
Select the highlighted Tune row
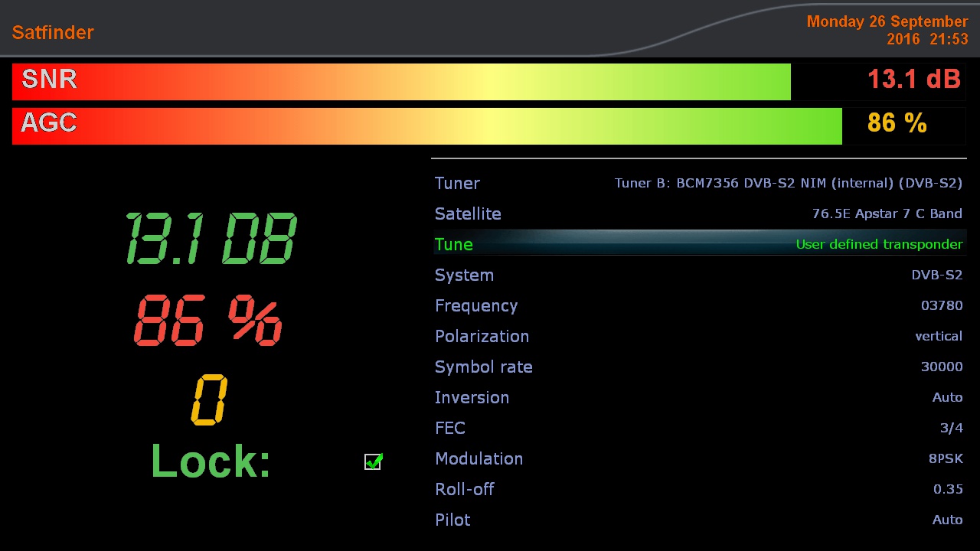click(x=698, y=244)
